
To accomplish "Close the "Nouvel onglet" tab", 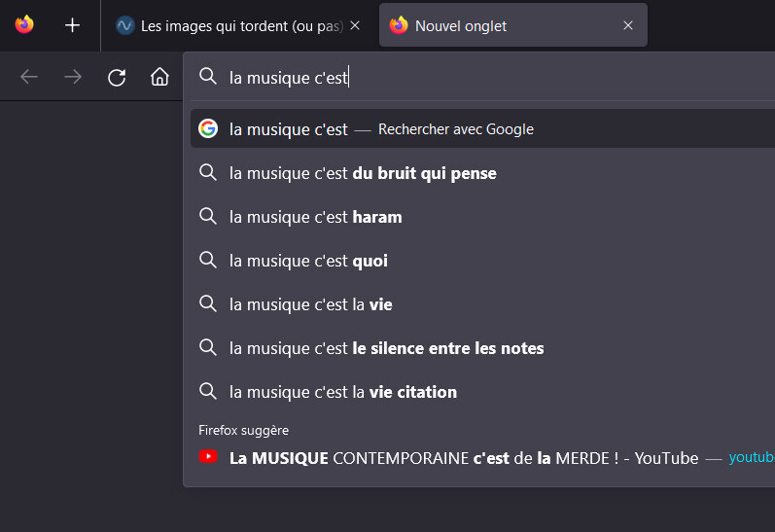I will (628, 26).
